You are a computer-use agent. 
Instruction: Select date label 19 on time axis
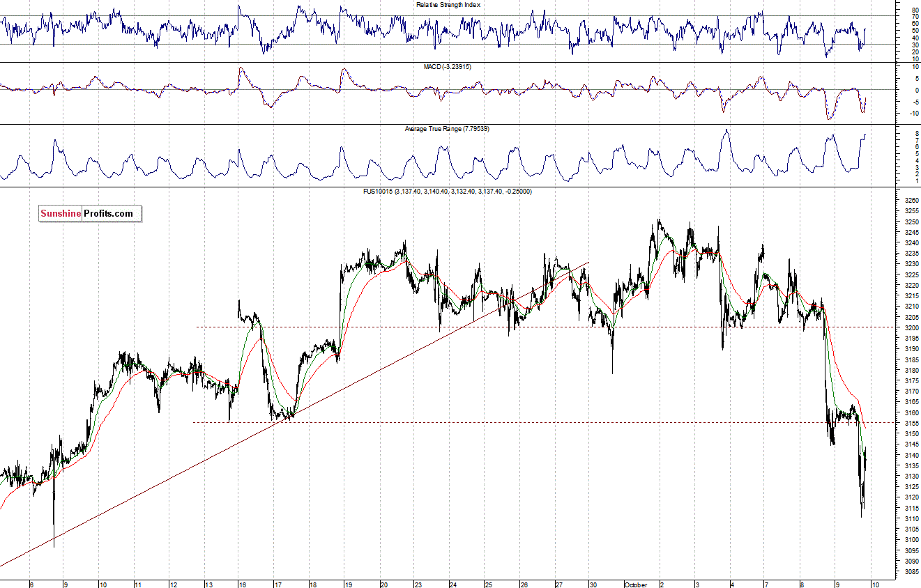pos(348,584)
